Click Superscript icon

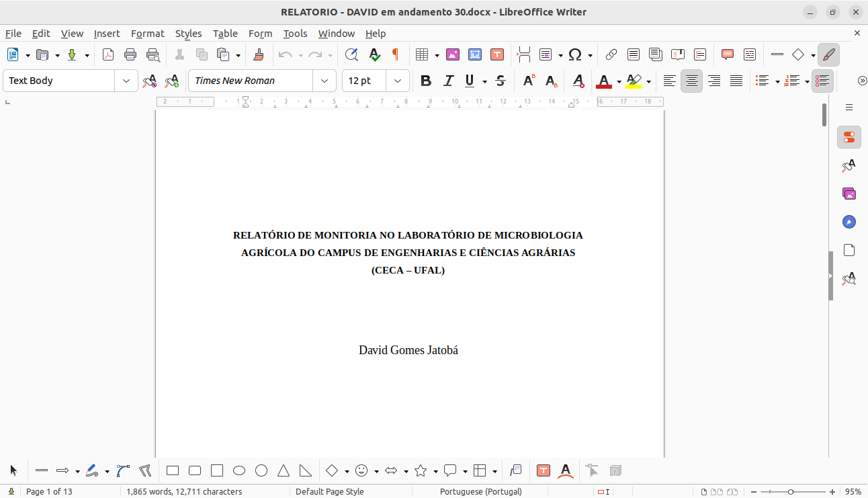pos(529,81)
